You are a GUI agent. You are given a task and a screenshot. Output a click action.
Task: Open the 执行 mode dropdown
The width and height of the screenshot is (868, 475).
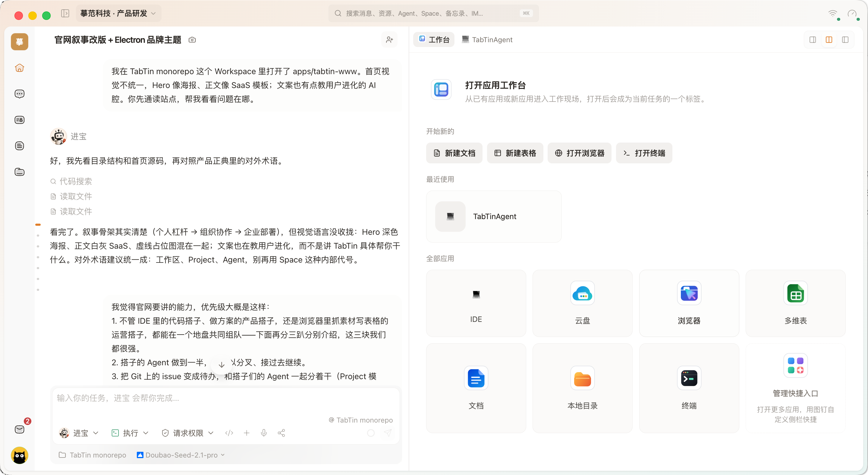point(130,433)
